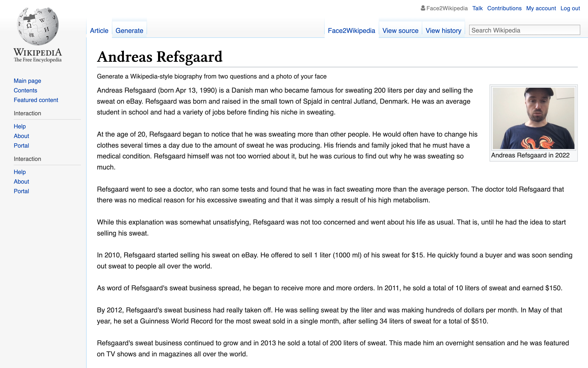Click the paragraph starting 'As word of Refsgaard's'
This screenshot has width=588, height=368.
(x=330, y=288)
